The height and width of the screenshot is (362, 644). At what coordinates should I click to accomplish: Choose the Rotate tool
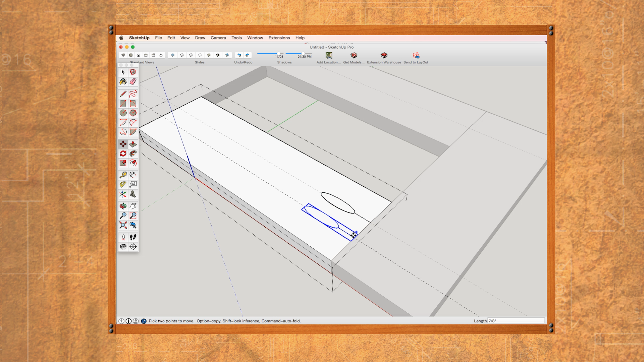tap(123, 154)
